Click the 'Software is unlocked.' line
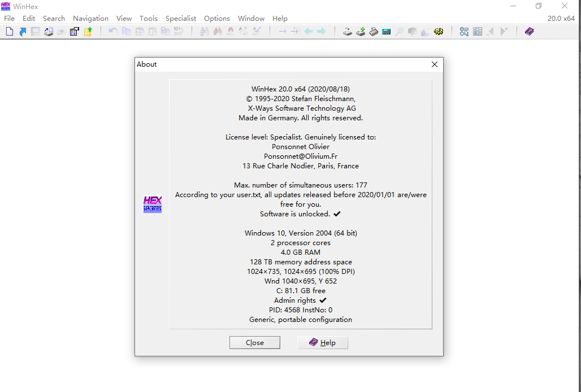Image resolution: width=581 pixels, height=392 pixels. point(300,214)
